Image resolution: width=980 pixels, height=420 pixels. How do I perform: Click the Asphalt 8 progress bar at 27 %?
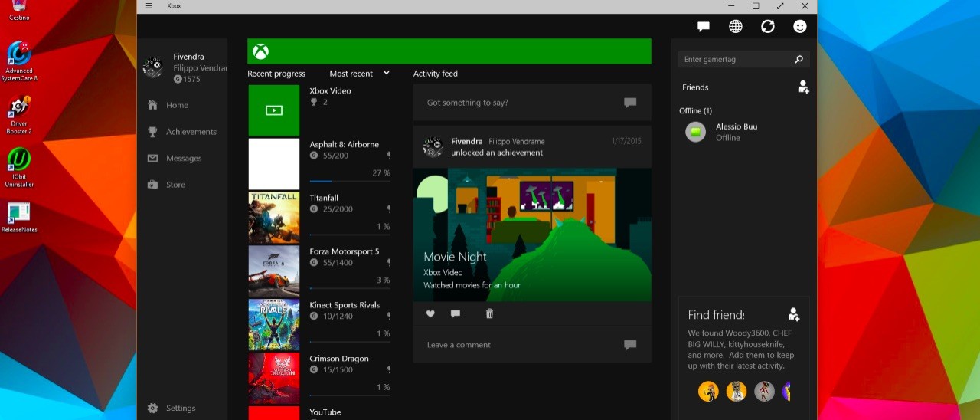350,182
